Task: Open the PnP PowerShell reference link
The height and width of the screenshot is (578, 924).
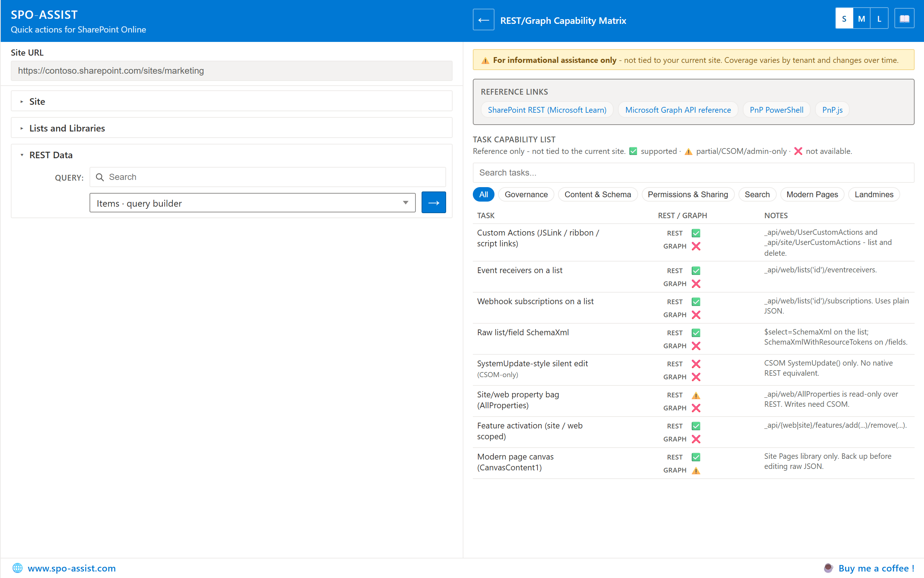Action: tap(776, 110)
